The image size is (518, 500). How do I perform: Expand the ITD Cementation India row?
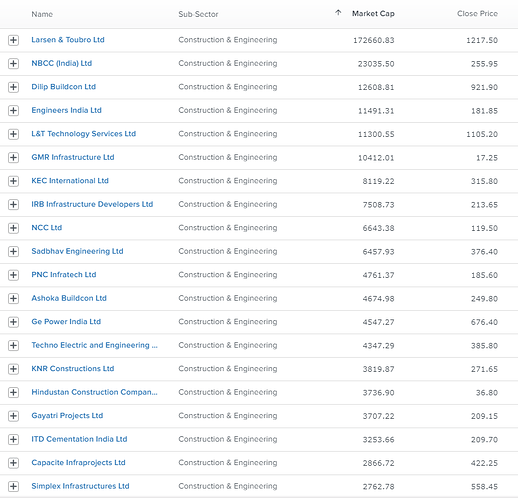[x=13, y=440]
